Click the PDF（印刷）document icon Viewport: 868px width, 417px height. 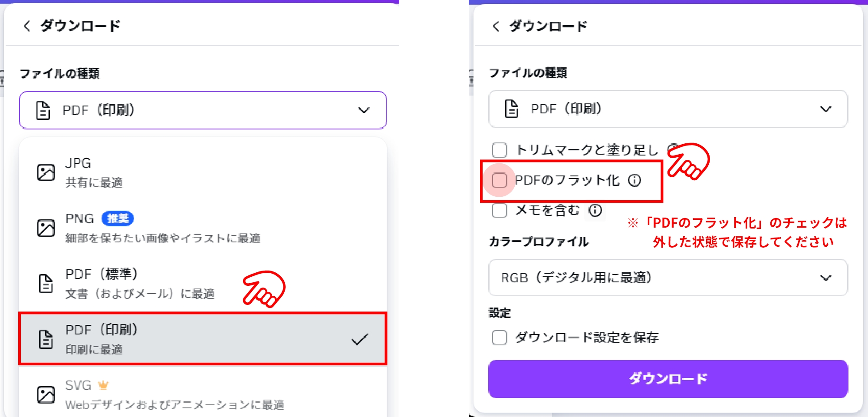click(x=45, y=339)
